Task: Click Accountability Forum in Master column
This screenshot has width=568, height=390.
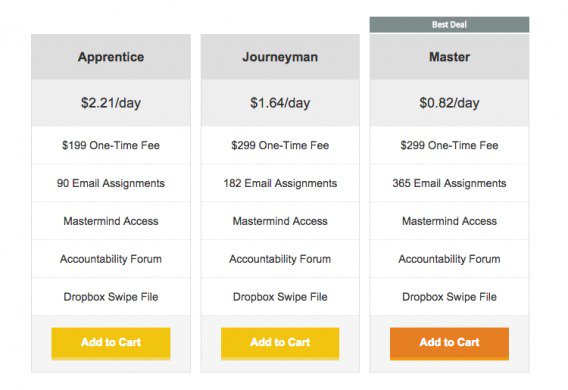Action: click(449, 259)
